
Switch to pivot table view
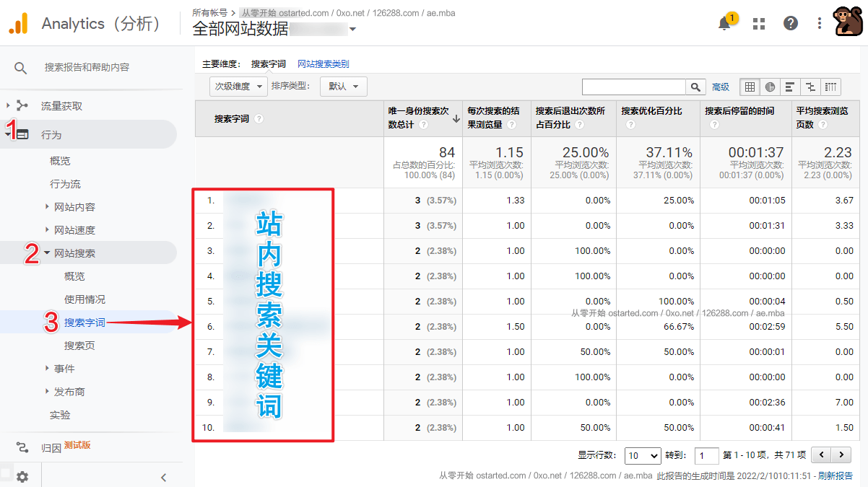point(830,87)
